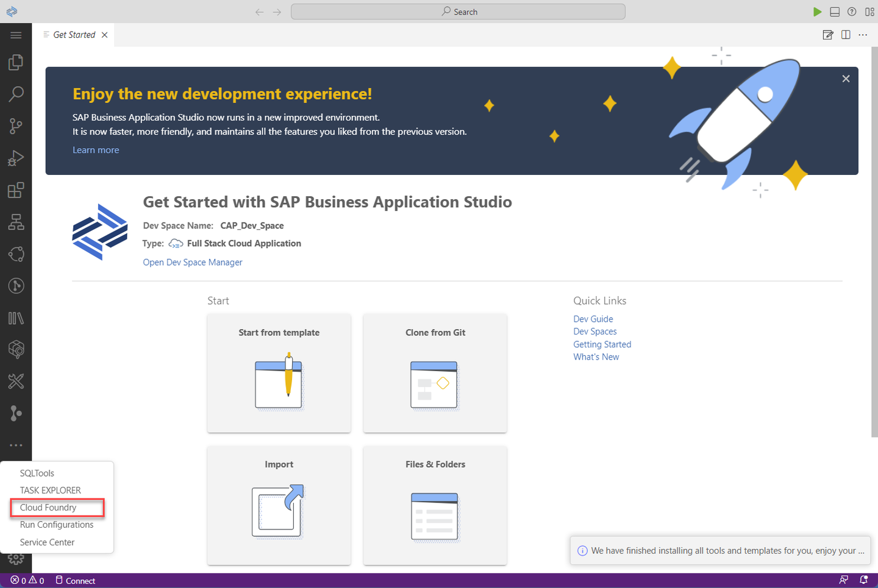The image size is (878, 588).
Task: Open Dev Space Manager link
Action: (193, 262)
